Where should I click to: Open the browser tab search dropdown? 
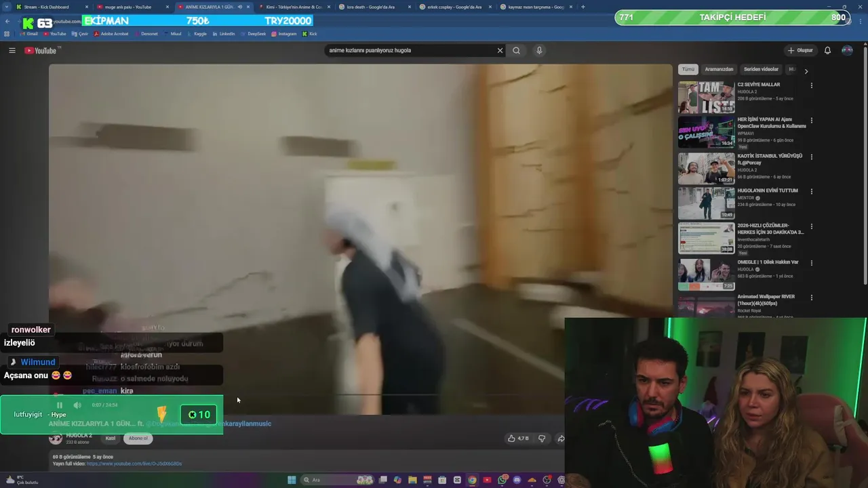coord(6,7)
